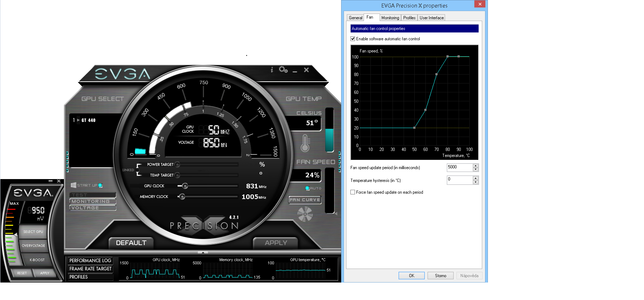Switch to the Monitoring tab
This screenshot has width=644, height=300.
point(390,18)
